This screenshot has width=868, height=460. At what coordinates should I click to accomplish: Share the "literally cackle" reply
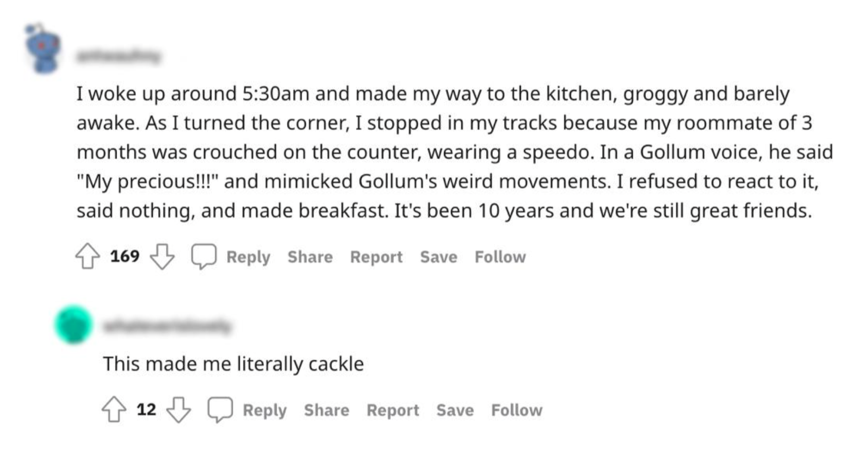coord(327,410)
